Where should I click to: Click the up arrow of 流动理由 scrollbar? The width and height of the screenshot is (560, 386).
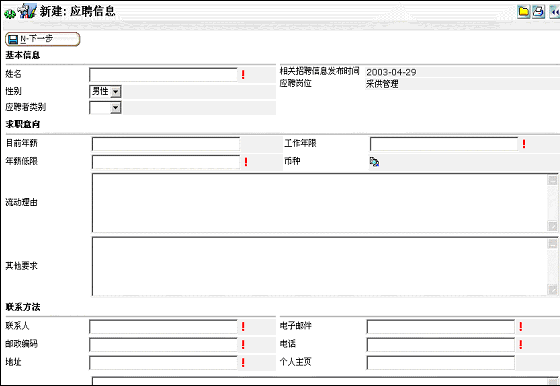[x=552, y=180]
